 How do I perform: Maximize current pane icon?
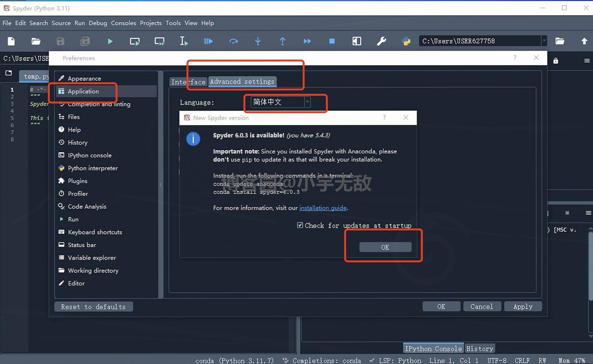coord(357,41)
